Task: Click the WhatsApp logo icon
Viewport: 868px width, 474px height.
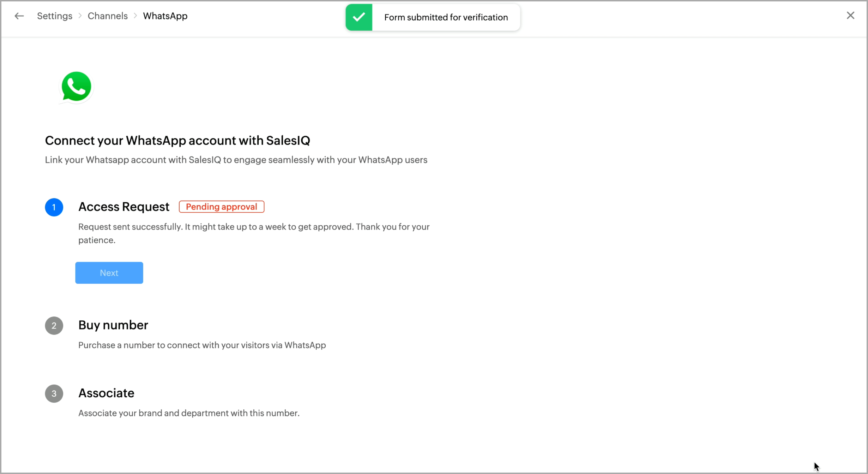Action: 76,87
